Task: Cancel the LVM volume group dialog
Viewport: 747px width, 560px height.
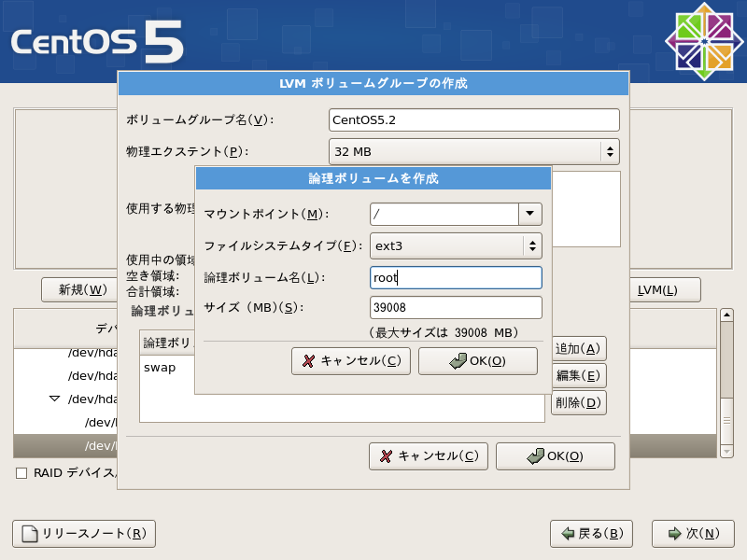Action: point(429,456)
